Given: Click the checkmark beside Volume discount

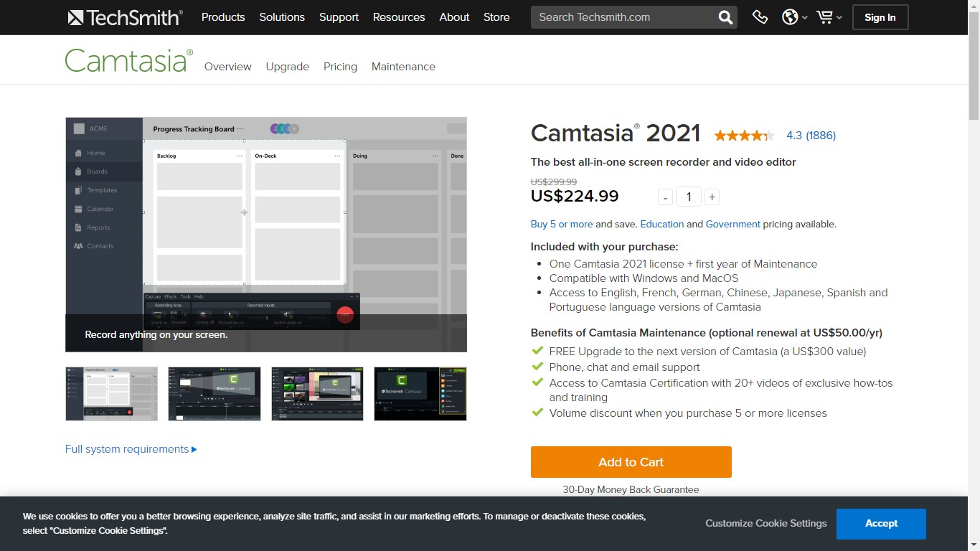Looking at the screenshot, I should tap(537, 413).
